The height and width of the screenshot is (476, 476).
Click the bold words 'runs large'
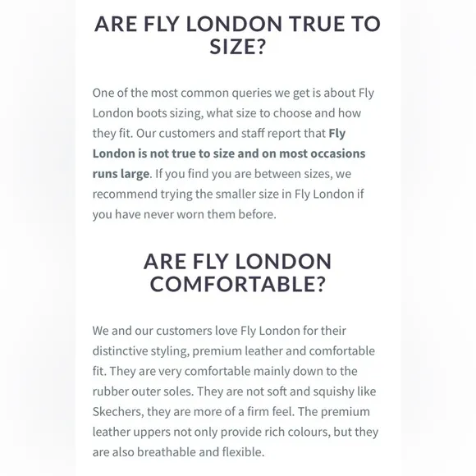point(121,174)
